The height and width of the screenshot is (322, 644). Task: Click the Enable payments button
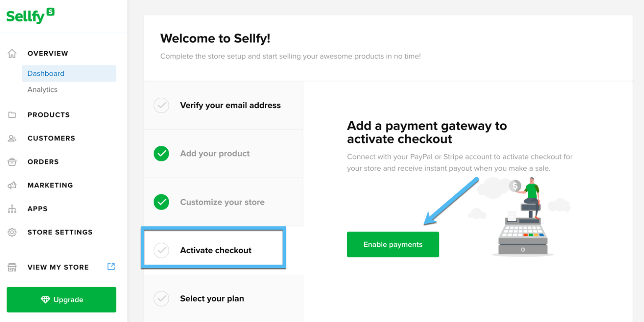393,244
